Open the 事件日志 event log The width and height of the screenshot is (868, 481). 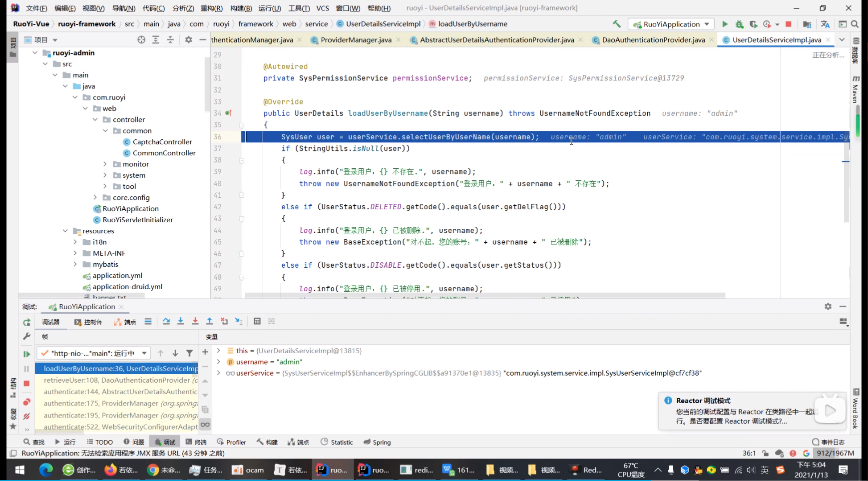pyautogui.click(x=829, y=442)
